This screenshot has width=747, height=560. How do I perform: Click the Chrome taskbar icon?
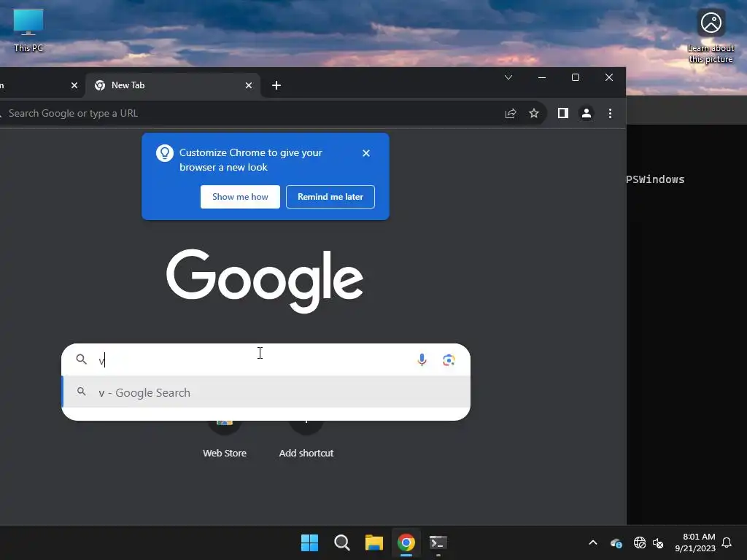tap(406, 542)
